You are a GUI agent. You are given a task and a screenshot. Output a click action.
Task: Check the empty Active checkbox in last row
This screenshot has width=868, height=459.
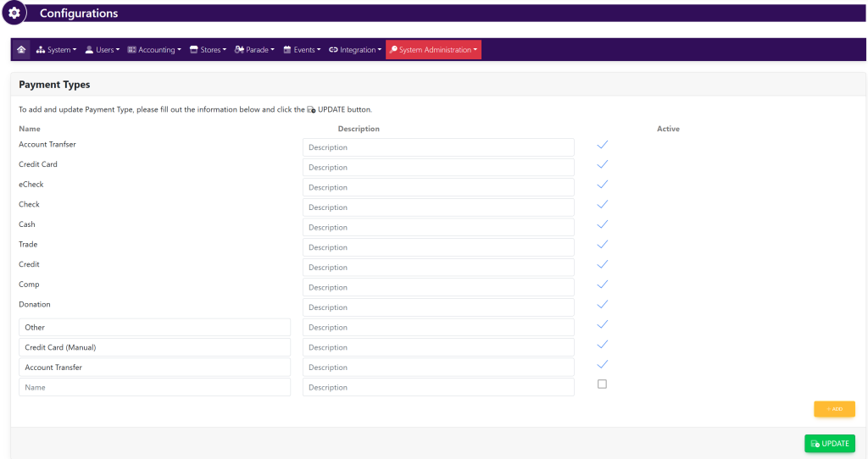pyautogui.click(x=602, y=384)
